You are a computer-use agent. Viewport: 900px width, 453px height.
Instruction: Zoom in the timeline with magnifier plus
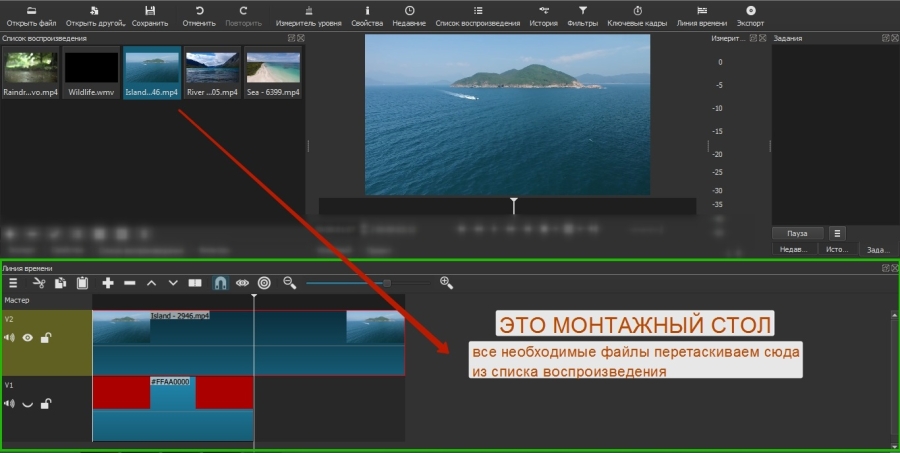pyautogui.click(x=446, y=283)
